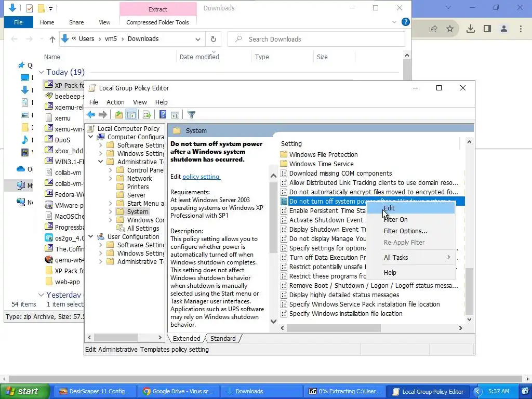Click the Explorer refresh icon
The image size is (532, 399).
214,39
